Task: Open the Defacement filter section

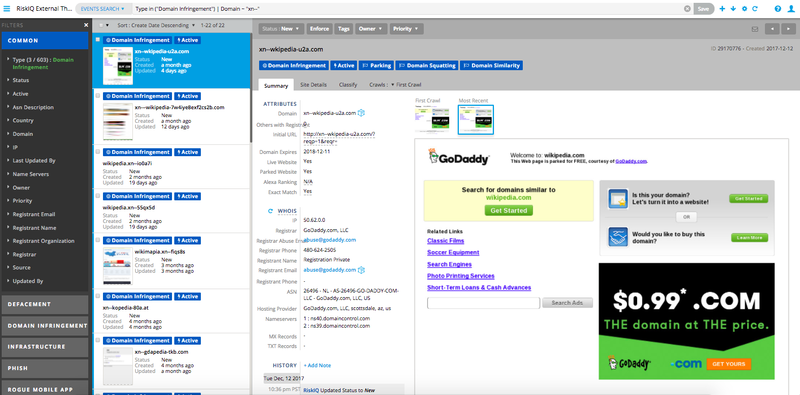Action: tap(44, 304)
